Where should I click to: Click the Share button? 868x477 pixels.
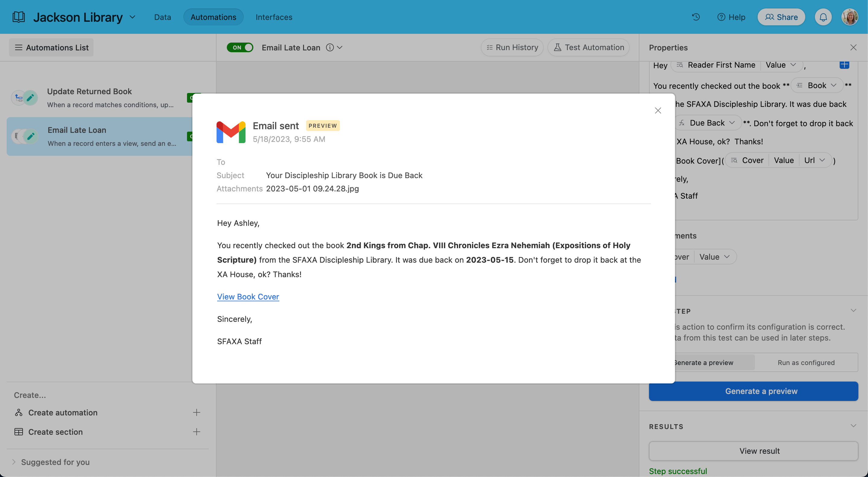(781, 17)
